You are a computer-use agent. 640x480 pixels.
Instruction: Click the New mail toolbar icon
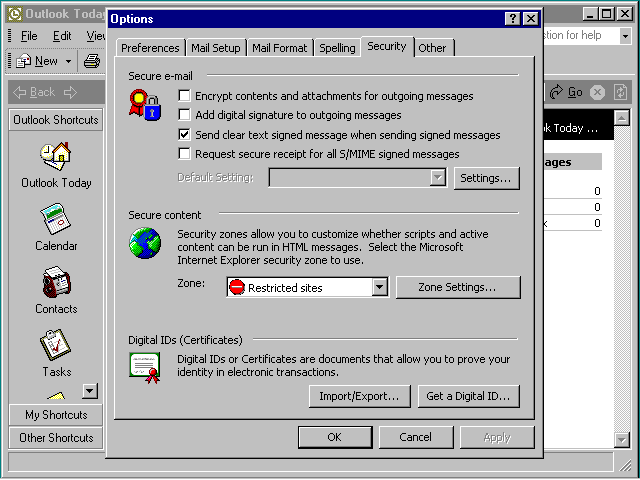point(24,61)
